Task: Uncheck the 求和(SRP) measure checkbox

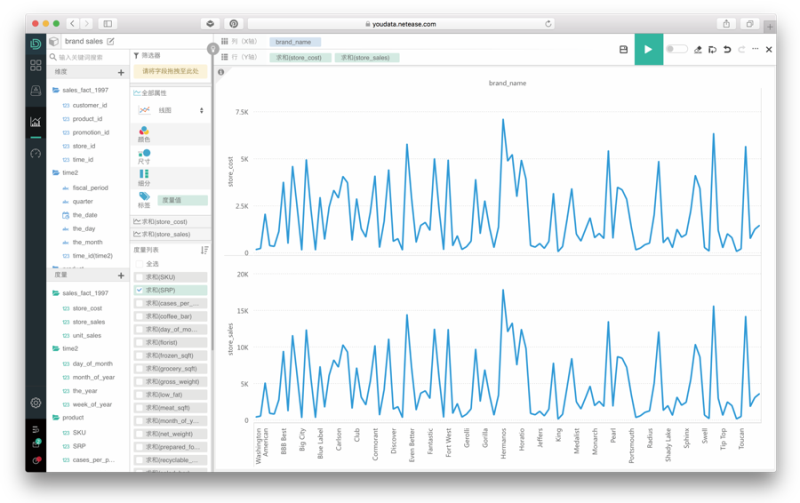Action: (x=139, y=290)
